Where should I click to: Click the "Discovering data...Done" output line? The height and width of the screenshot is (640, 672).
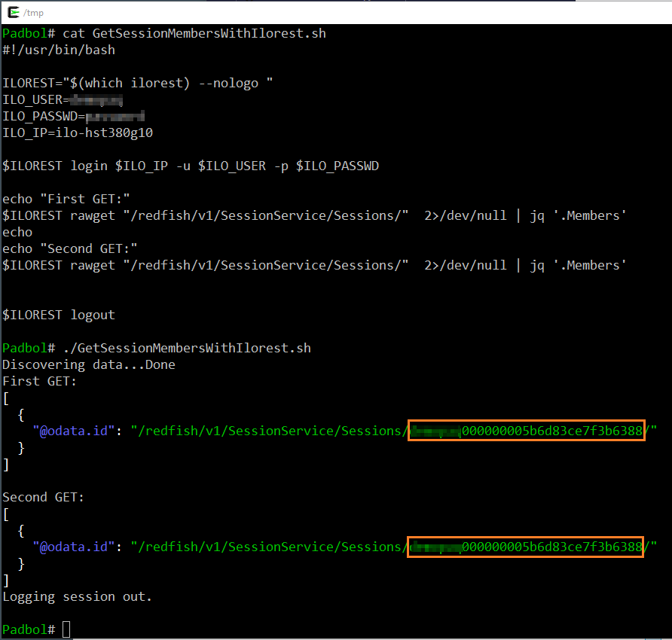89,364
